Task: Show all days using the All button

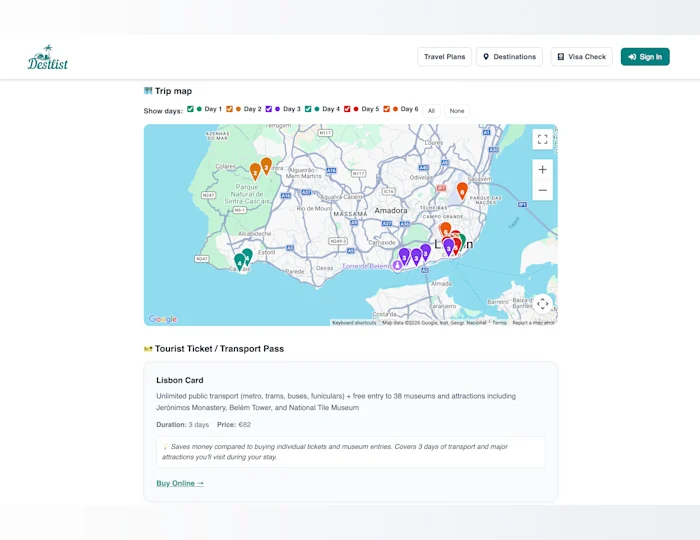Action: (x=431, y=111)
